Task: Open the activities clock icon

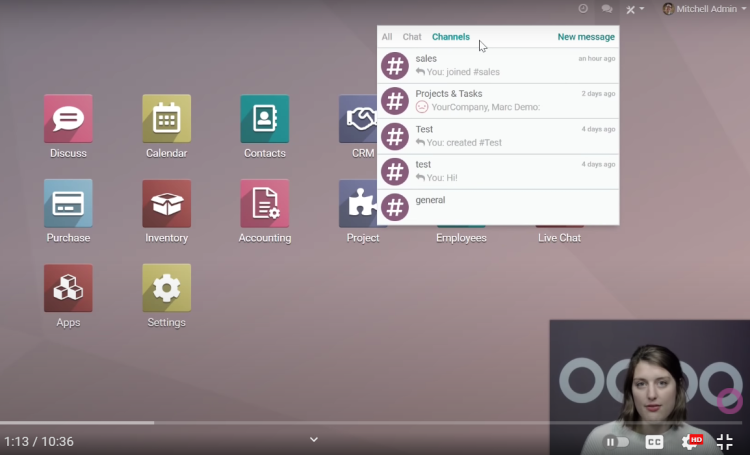Action: (x=583, y=9)
